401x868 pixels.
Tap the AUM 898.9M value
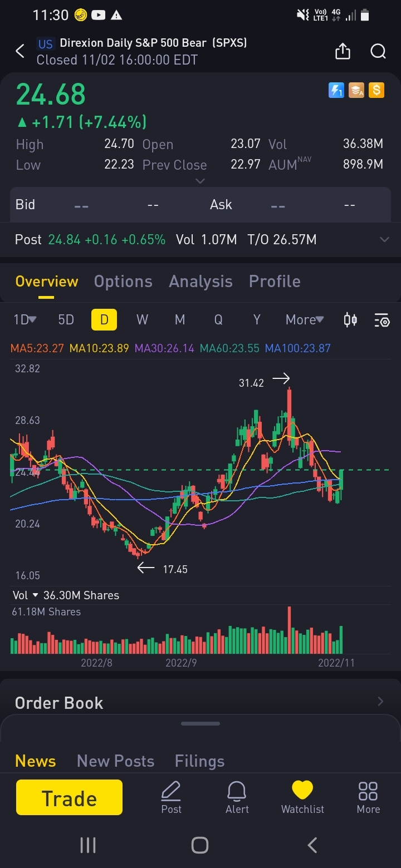[x=363, y=165]
